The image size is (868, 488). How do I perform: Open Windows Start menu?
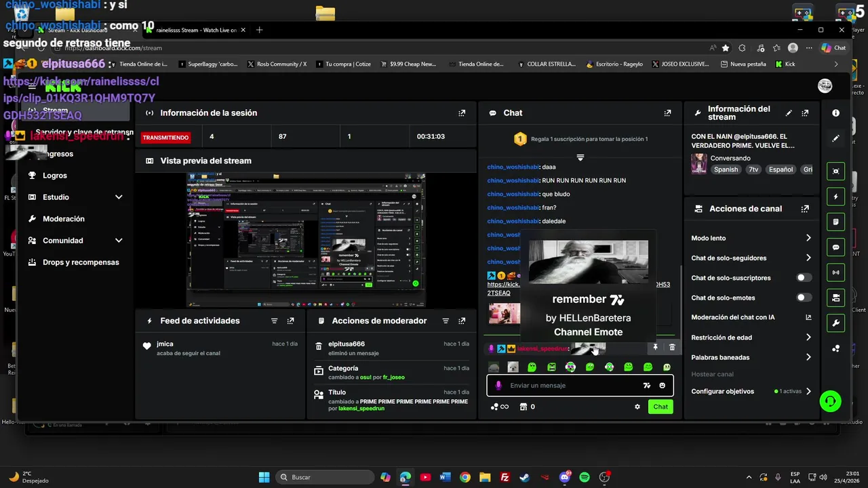[264, 477]
